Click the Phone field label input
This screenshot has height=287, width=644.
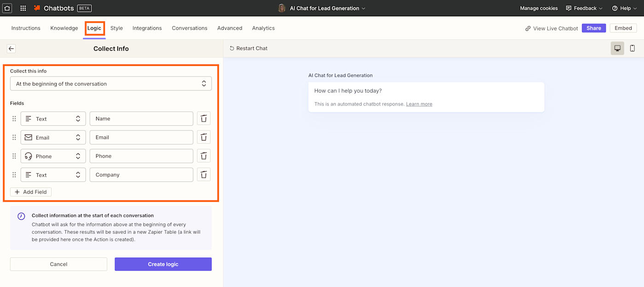pos(141,156)
